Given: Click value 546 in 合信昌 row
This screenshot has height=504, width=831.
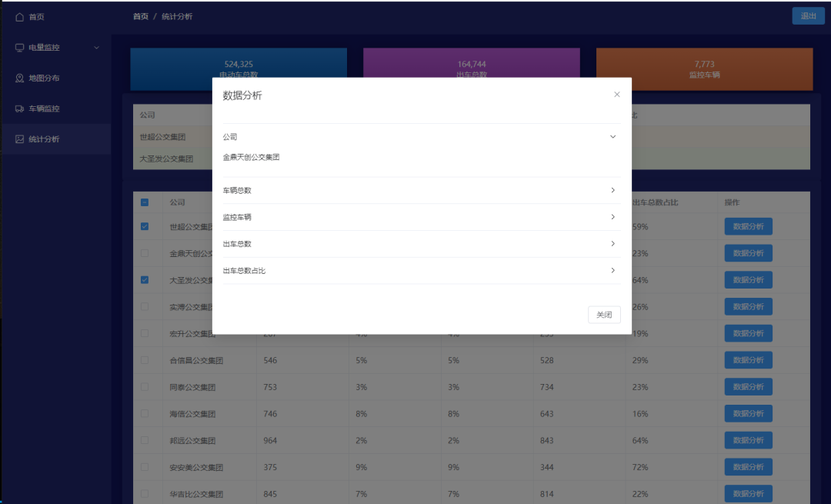Looking at the screenshot, I should coord(270,360).
